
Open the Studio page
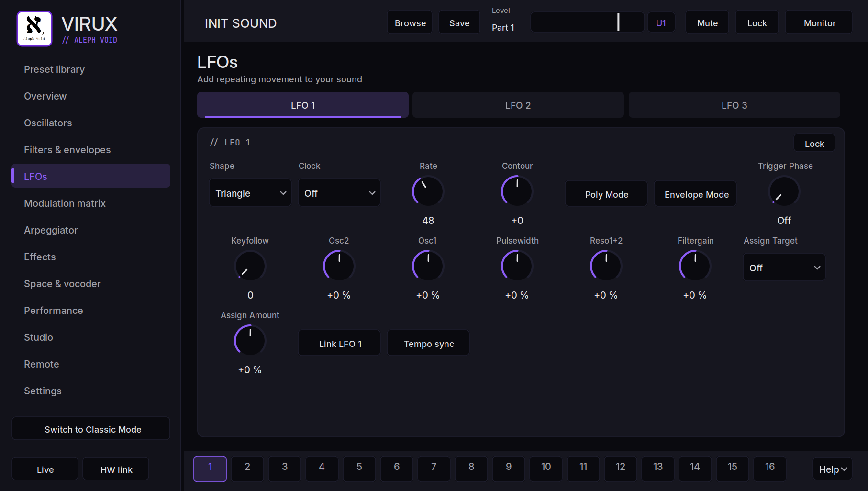(x=91, y=337)
